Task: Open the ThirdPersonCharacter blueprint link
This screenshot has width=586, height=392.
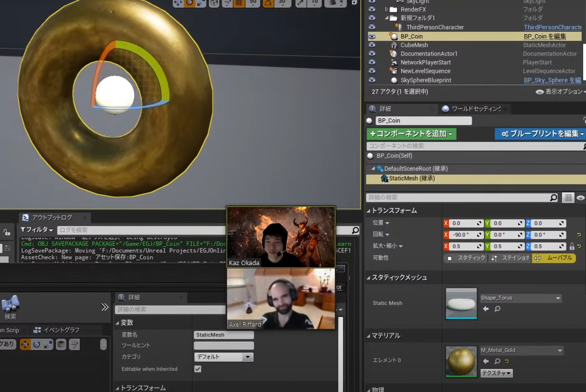Action: pos(553,27)
